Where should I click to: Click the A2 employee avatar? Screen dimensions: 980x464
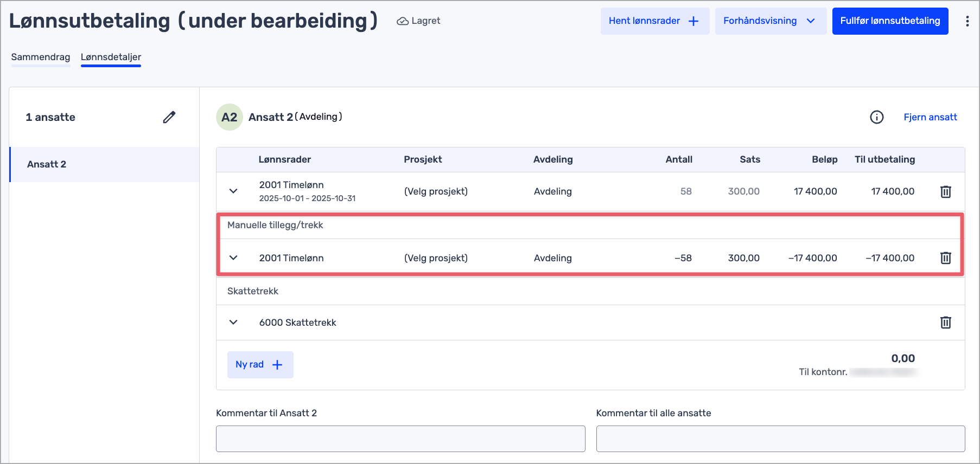(230, 117)
